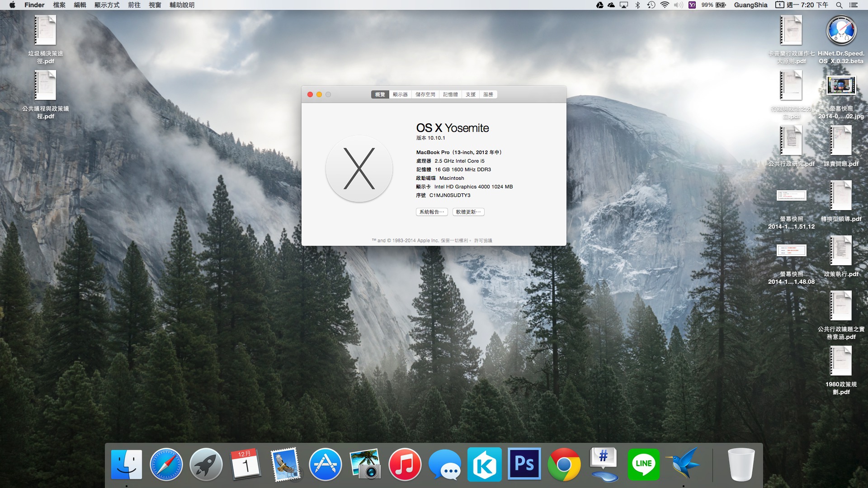Open Messages chat bubble in Dock

point(445,465)
